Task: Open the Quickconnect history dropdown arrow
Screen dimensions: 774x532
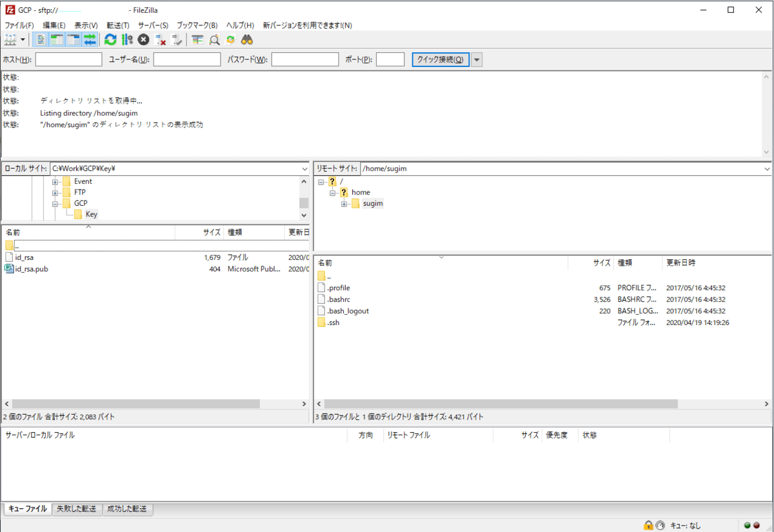Action: (477, 60)
